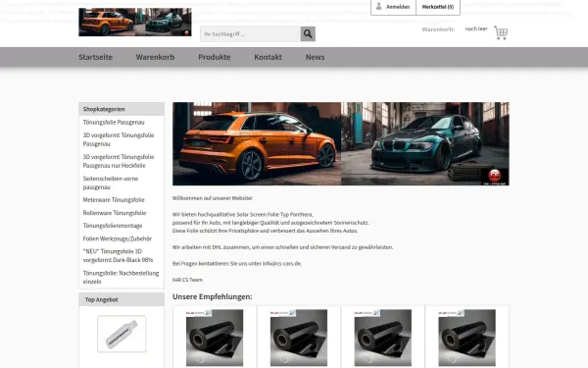The width and height of the screenshot is (588, 368).
Task: Open the first recommended film roll product
Action: click(x=215, y=338)
